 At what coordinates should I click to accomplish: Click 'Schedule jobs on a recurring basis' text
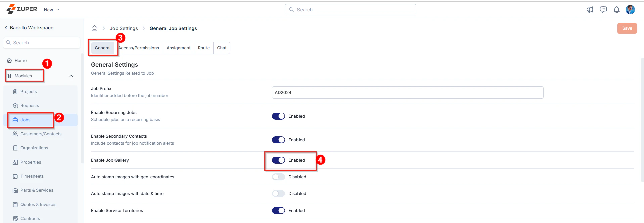click(126, 120)
